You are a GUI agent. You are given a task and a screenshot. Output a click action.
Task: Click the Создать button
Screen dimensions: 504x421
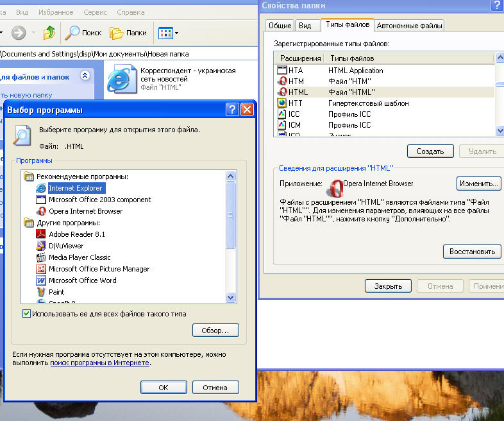(430, 151)
